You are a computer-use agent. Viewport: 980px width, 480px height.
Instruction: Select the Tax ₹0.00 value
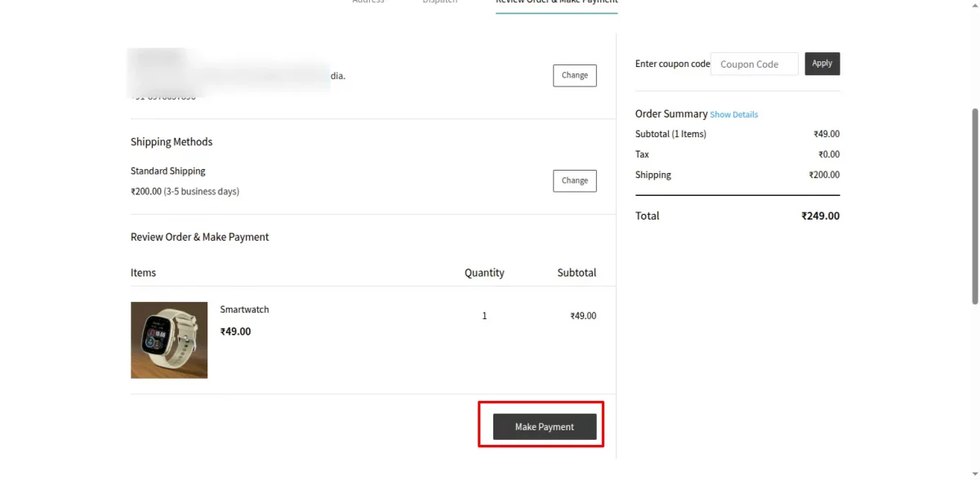tap(829, 154)
